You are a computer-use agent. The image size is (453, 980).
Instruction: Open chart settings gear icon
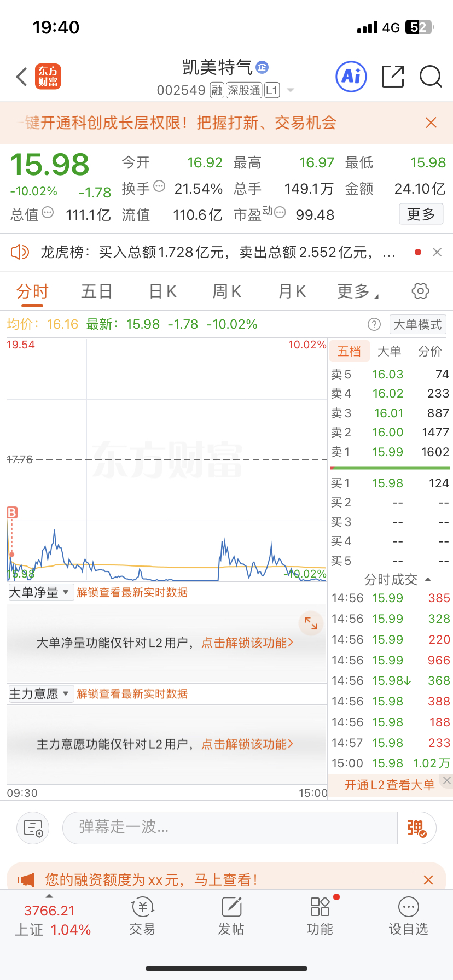(x=420, y=291)
